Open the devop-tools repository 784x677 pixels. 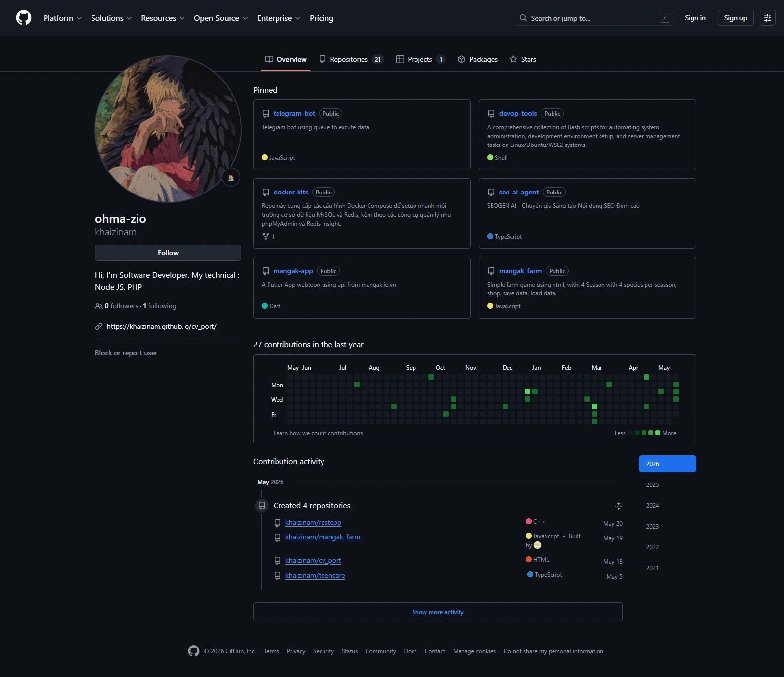click(518, 113)
